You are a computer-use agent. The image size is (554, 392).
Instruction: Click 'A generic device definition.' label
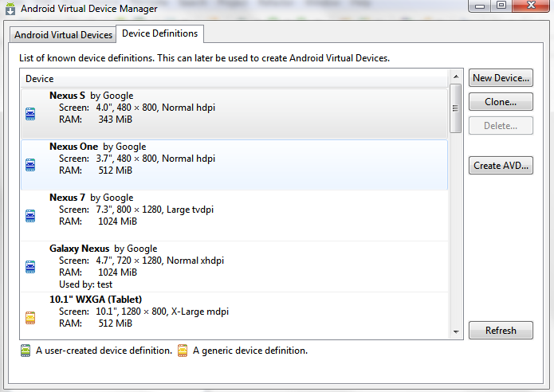coord(250,351)
